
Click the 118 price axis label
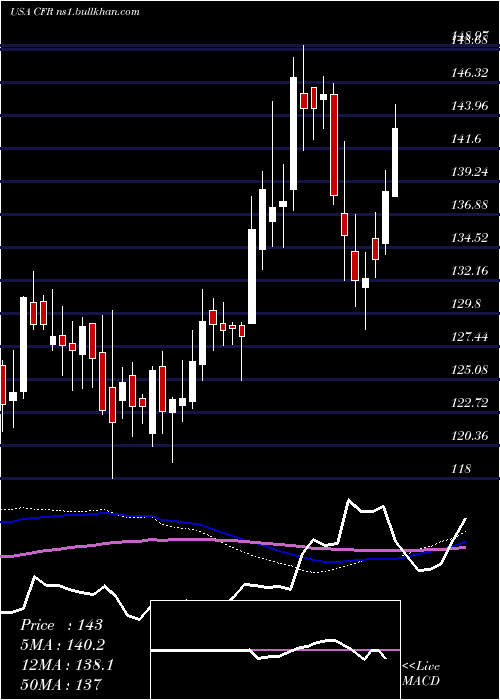(x=461, y=469)
